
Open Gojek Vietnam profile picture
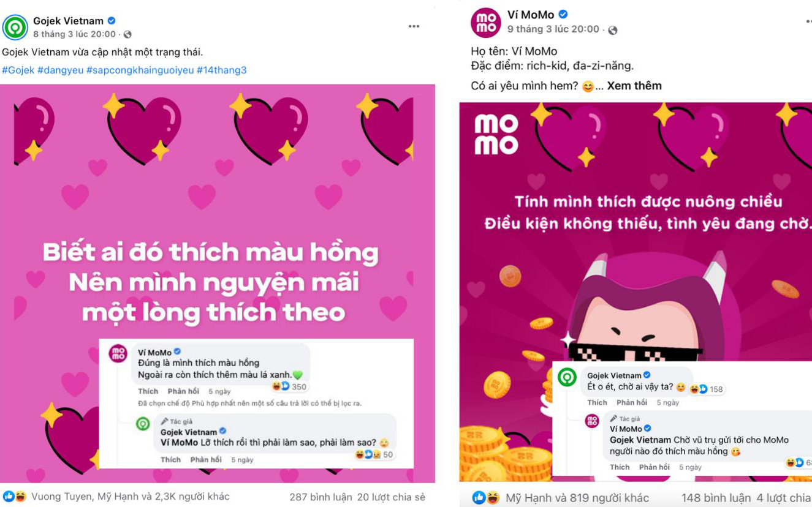15,28
